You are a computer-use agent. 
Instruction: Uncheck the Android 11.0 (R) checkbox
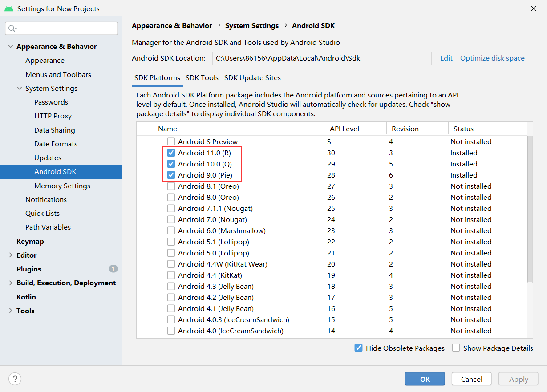coord(171,153)
